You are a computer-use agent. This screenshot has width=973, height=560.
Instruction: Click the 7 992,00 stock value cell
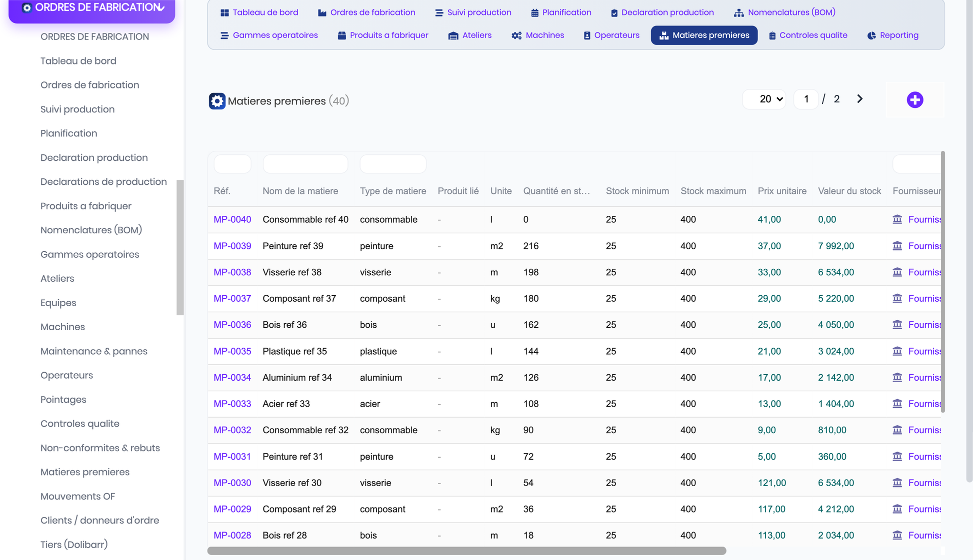click(x=836, y=246)
